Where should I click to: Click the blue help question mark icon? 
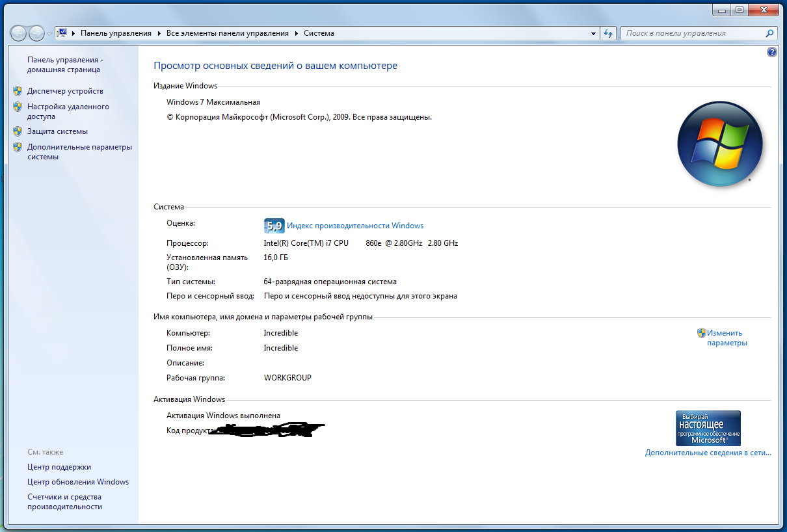click(772, 52)
